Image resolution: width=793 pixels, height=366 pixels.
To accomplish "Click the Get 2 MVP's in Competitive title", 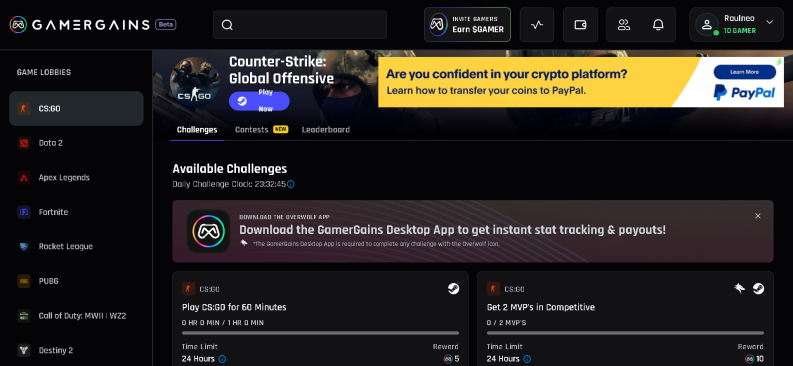I will point(541,307).
